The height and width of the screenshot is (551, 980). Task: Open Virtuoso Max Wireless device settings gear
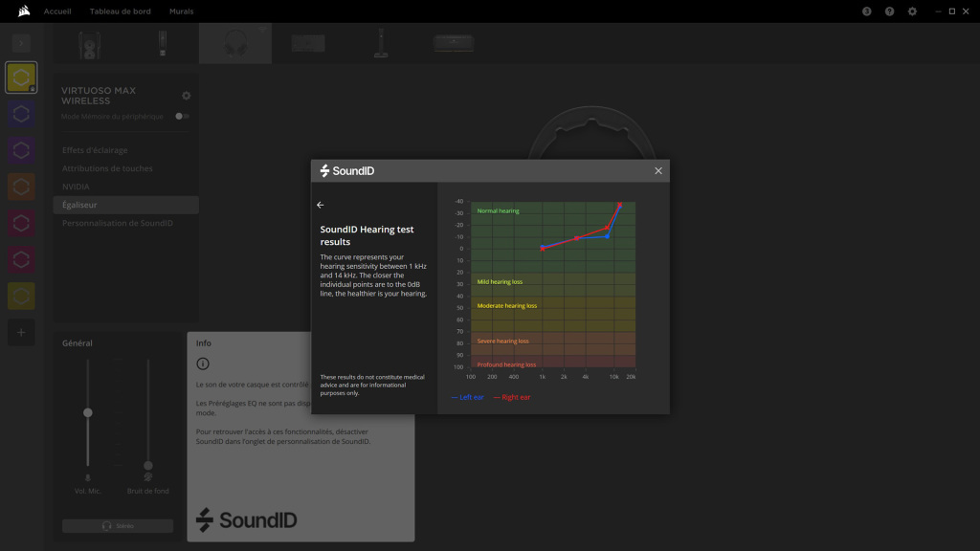(x=187, y=96)
